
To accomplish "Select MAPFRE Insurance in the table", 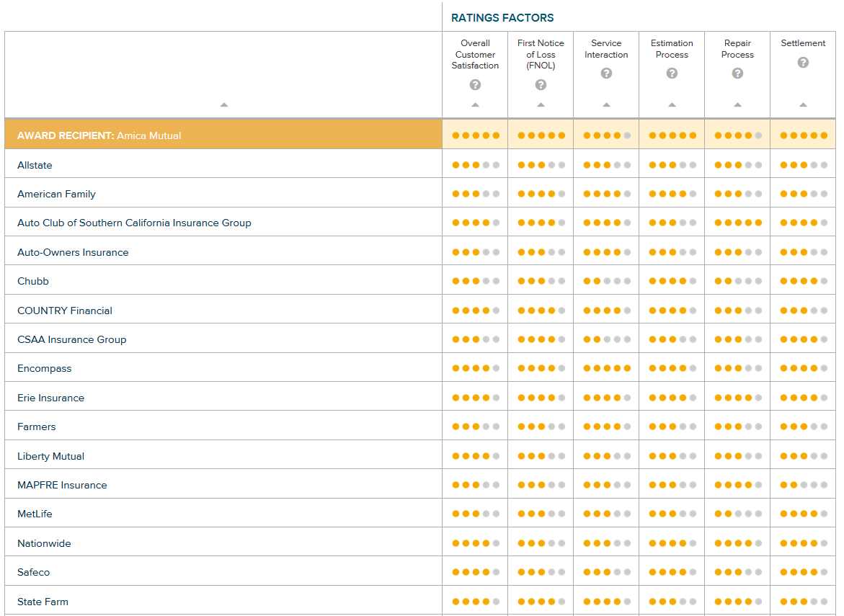I will click(62, 486).
